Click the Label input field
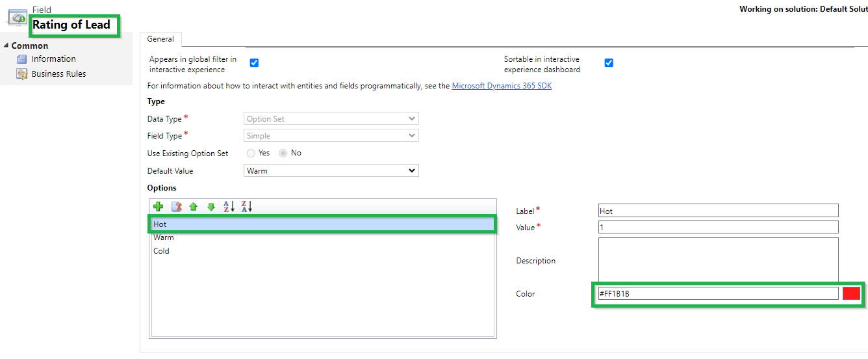 [718, 211]
